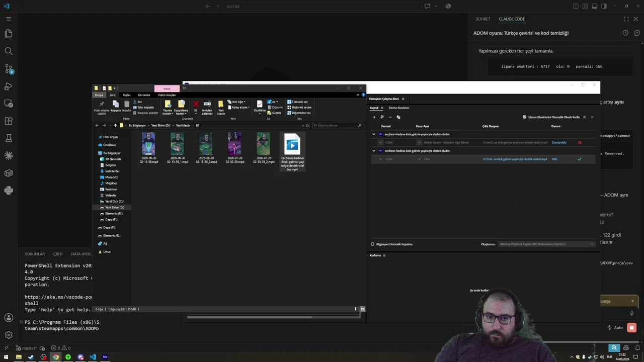Image resolution: width=644 pixels, height=362 pixels.
Task: Click Diğerlerini seç in the ribbon
Action: pos(299,113)
